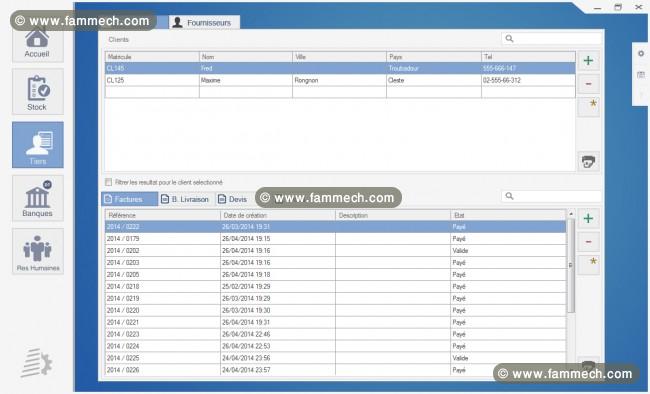Toggle 'Filtrer les resultat pour le client' checkbox
Viewport: 650px width, 394px height.
[x=109, y=182]
